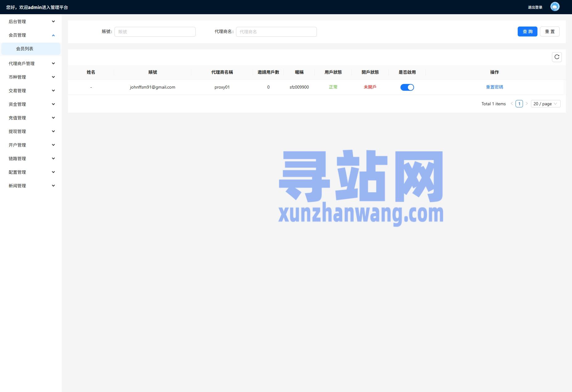Expand the 提现管理 menu
572x392 pixels.
point(31,131)
